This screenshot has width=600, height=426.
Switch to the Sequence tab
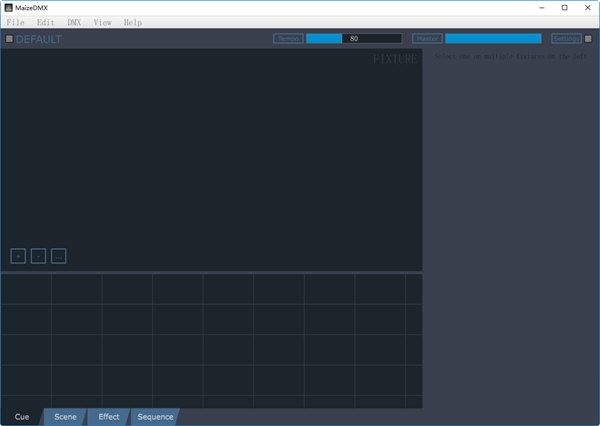click(x=155, y=417)
